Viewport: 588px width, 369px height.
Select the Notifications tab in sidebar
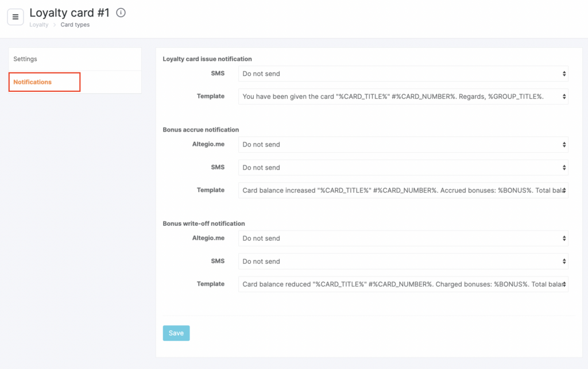click(x=44, y=82)
